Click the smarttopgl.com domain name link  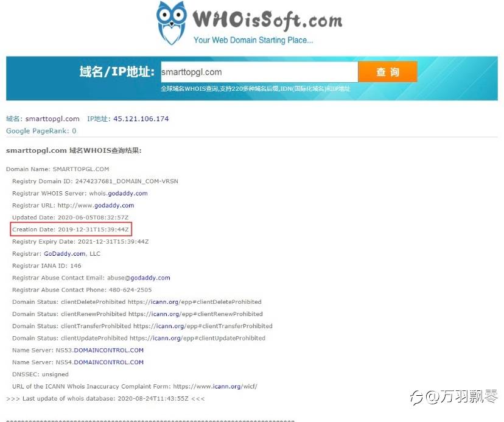point(52,119)
